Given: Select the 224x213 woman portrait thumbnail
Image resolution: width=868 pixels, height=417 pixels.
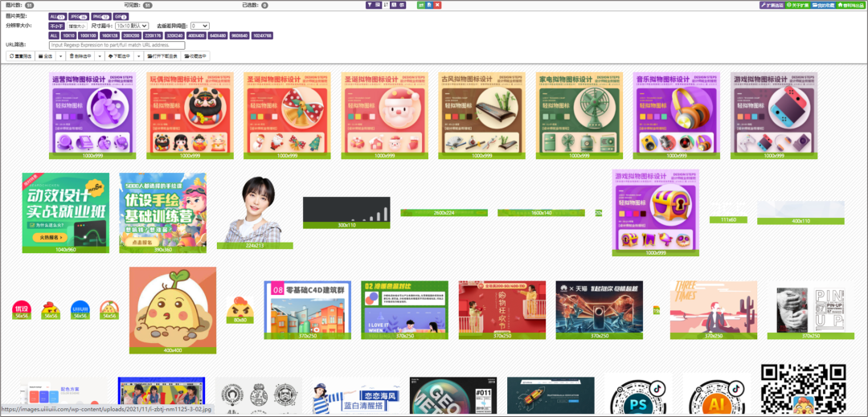Looking at the screenshot, I should tap(255, 208).
